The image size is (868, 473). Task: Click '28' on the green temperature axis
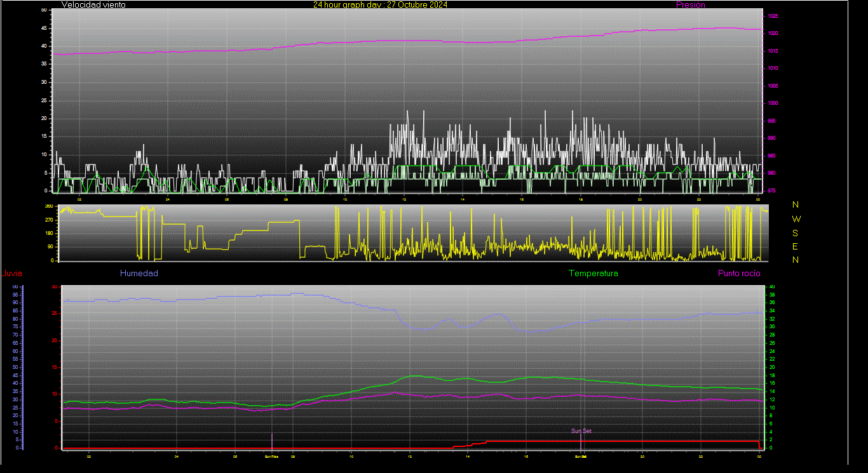coord(773,335)
